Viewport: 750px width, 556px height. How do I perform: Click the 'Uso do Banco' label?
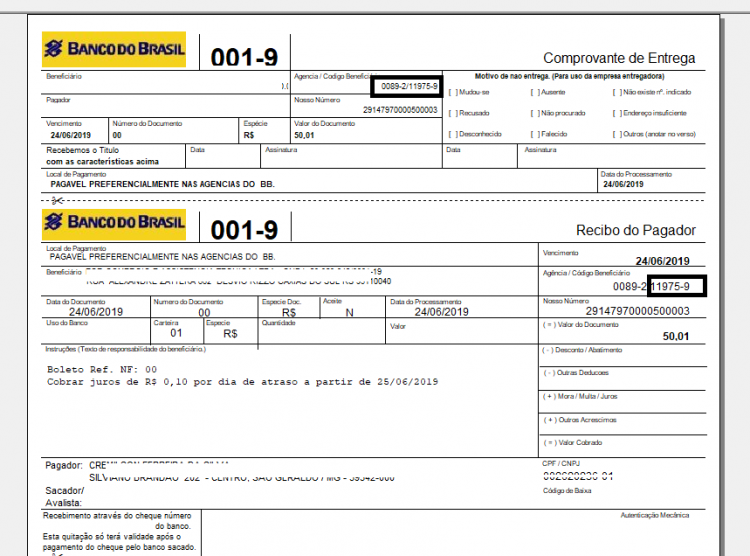click(67, 323)
